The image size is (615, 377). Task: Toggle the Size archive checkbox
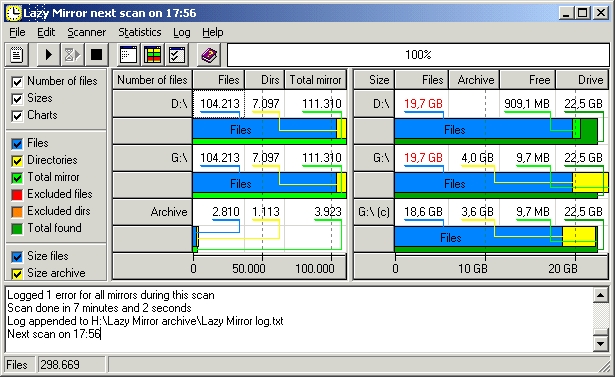[17, 273]
